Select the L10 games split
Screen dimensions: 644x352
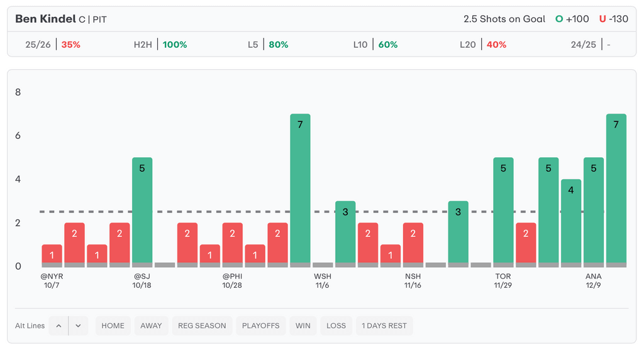tap(375, 45)
